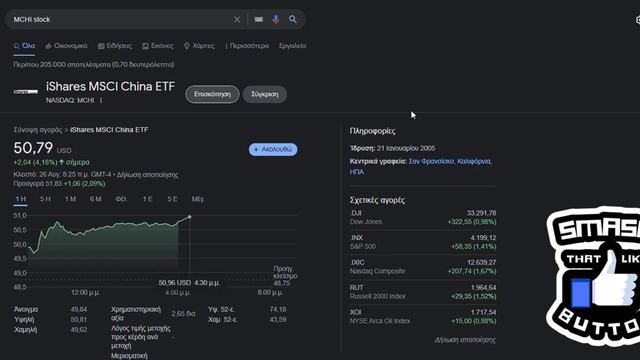Open the on-screen keyboard icon
The image size is (640, 360).
click(258, 19)
